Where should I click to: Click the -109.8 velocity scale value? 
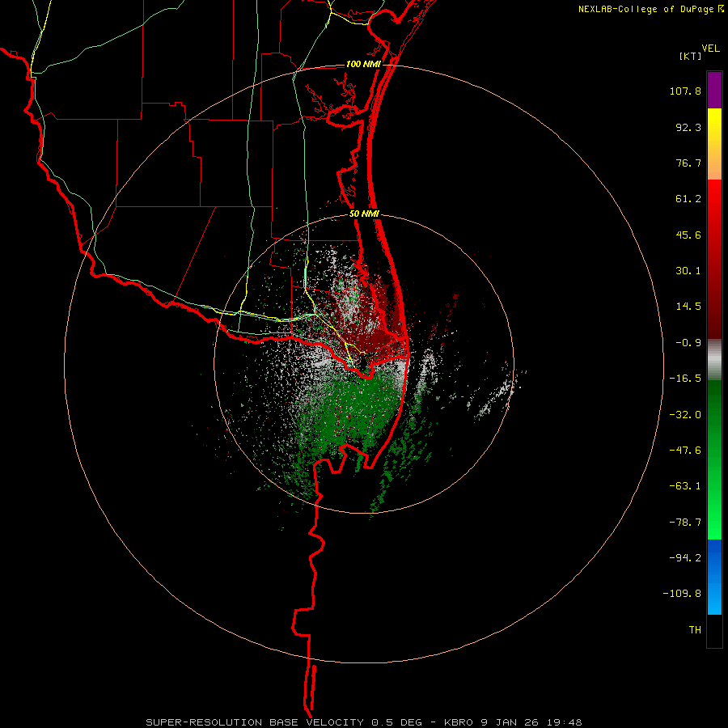[682, 594]
